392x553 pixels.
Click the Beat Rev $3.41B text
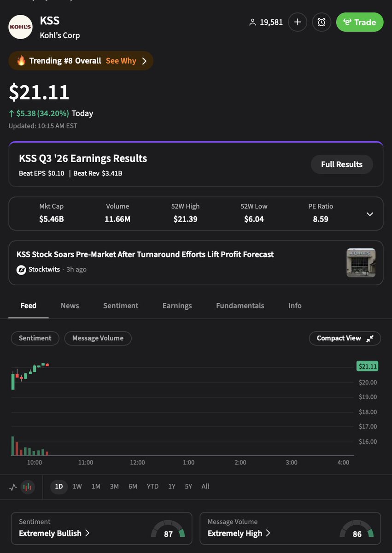98,173
